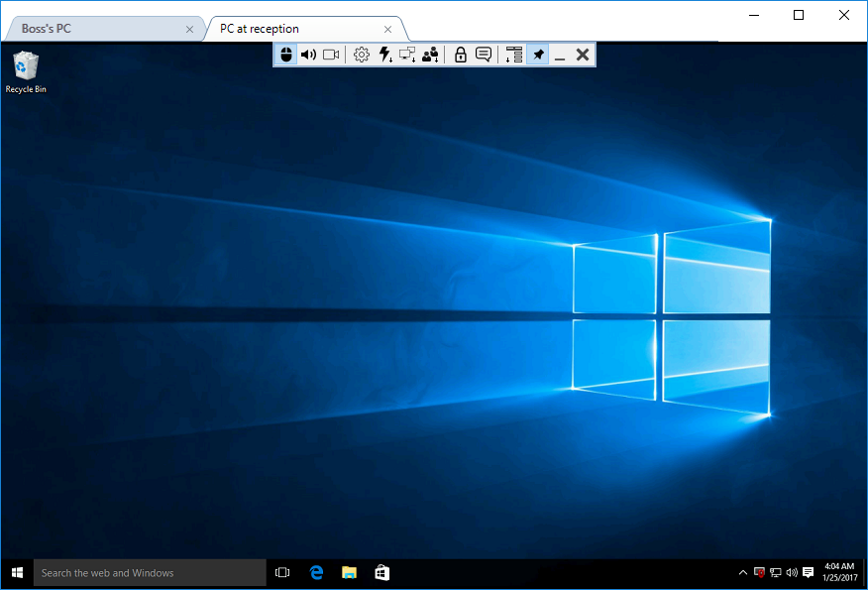Viewport: 868px width, 590px height.
Task: Expand the lightning bolt actions menu
Action: click(x=385, y=55)
